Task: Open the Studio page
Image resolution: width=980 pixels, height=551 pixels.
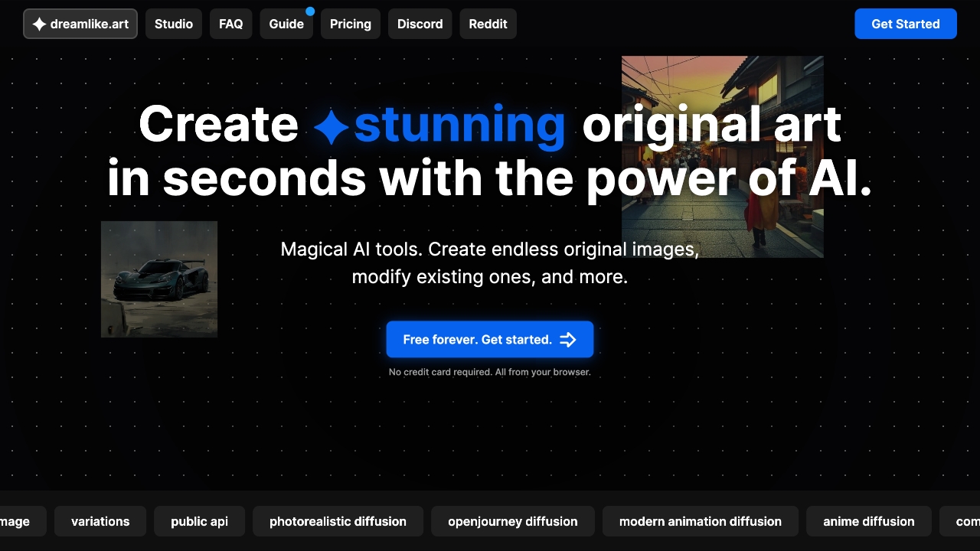Action: coord(174,24)
